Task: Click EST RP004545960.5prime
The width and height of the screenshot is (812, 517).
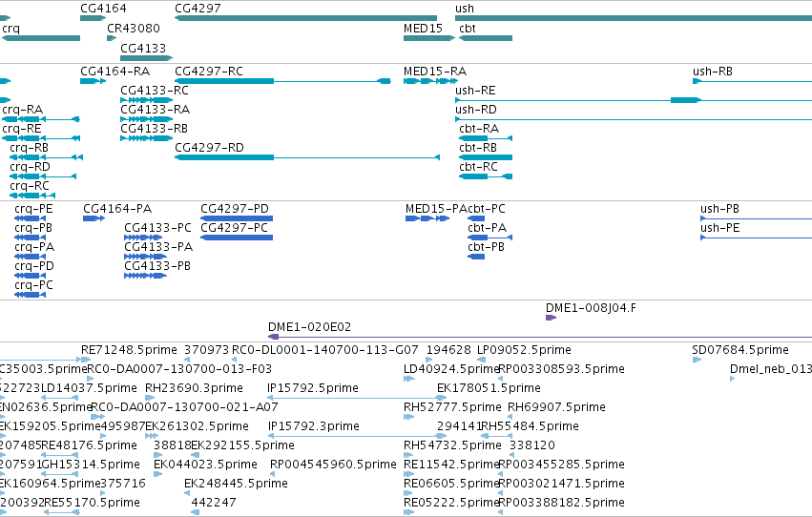Action: (333, 465)
